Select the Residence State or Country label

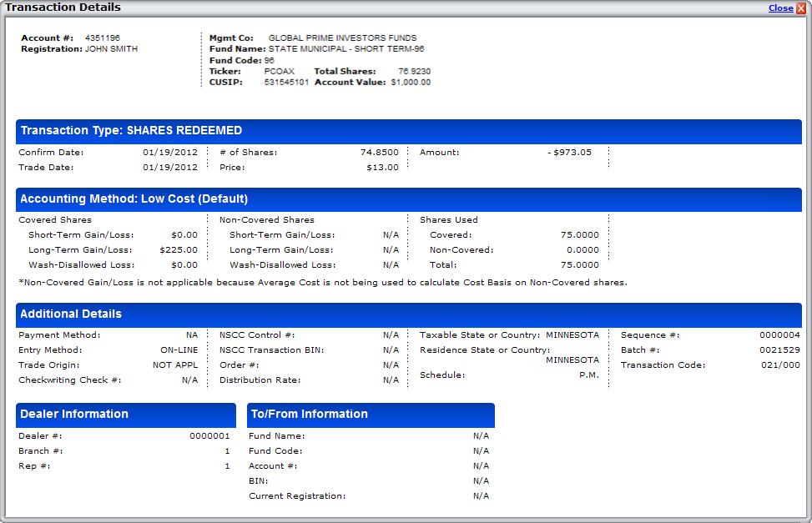click(485, 350)
